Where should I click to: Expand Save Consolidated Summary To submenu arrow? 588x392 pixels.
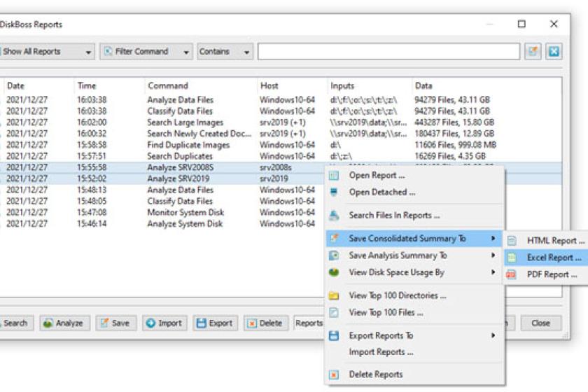493,238
